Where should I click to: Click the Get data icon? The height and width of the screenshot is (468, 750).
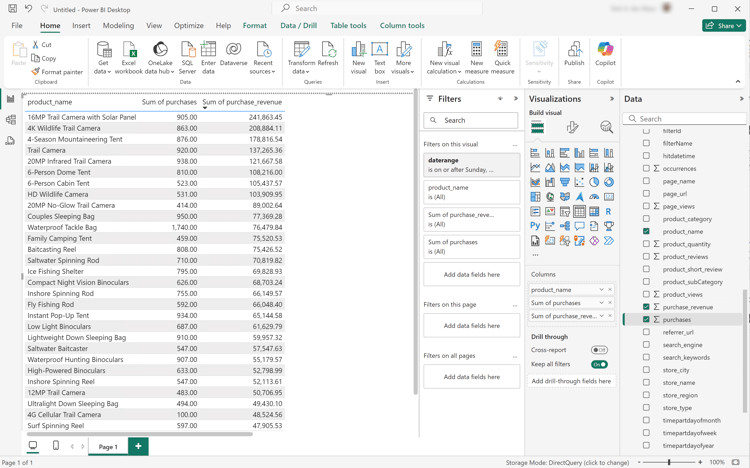click(103, 50)
